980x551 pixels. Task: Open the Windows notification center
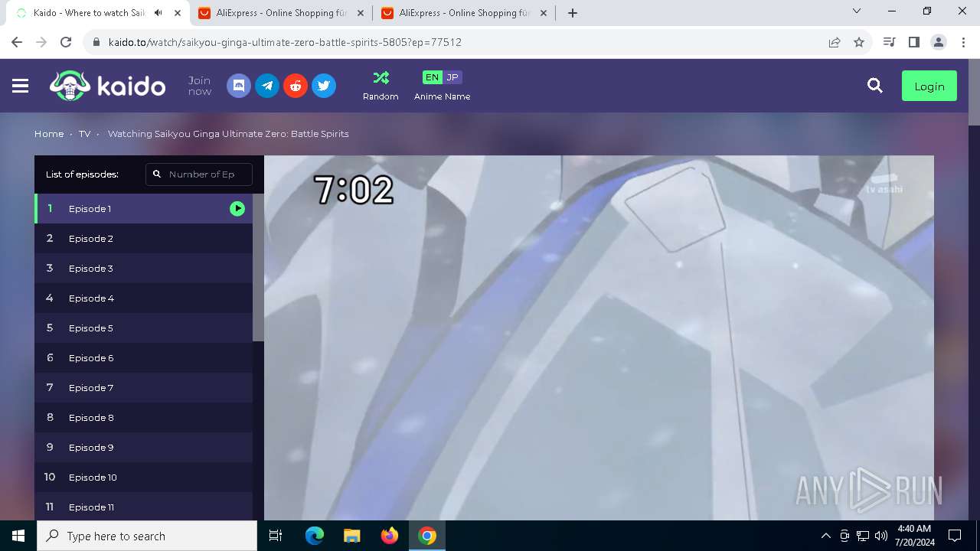pyautogui.click(x=955, y=536)
